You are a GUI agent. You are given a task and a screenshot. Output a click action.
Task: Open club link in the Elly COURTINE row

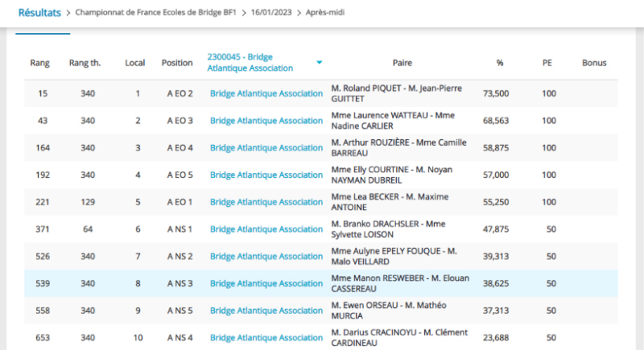pos(266,175)
